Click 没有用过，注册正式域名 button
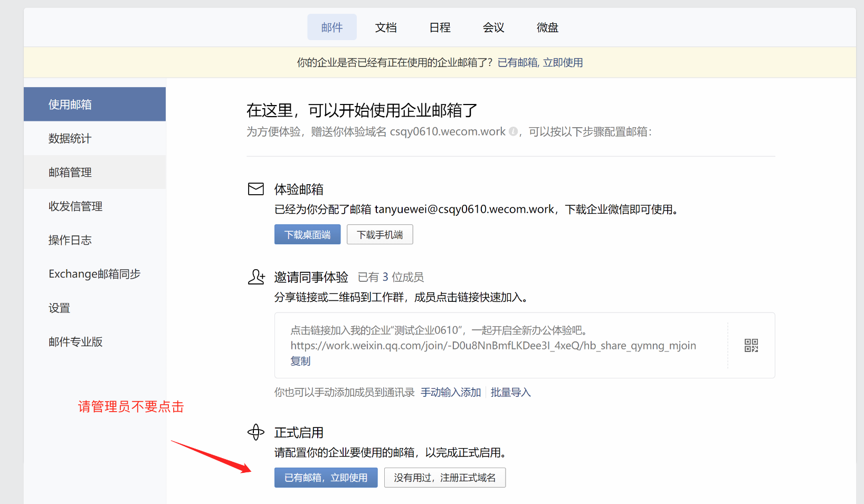This screenshot has width=864, height=504. (x=444, y=478)
